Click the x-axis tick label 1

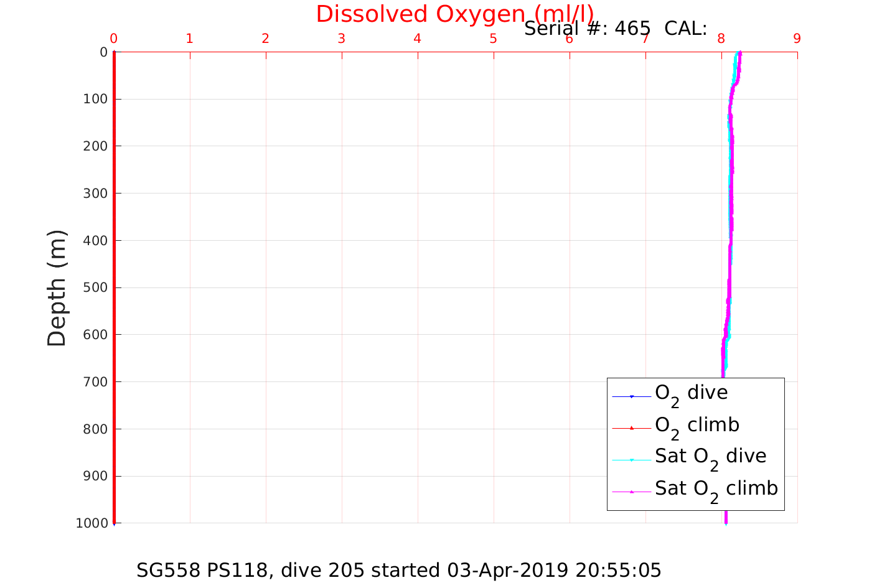coord(190,39)
